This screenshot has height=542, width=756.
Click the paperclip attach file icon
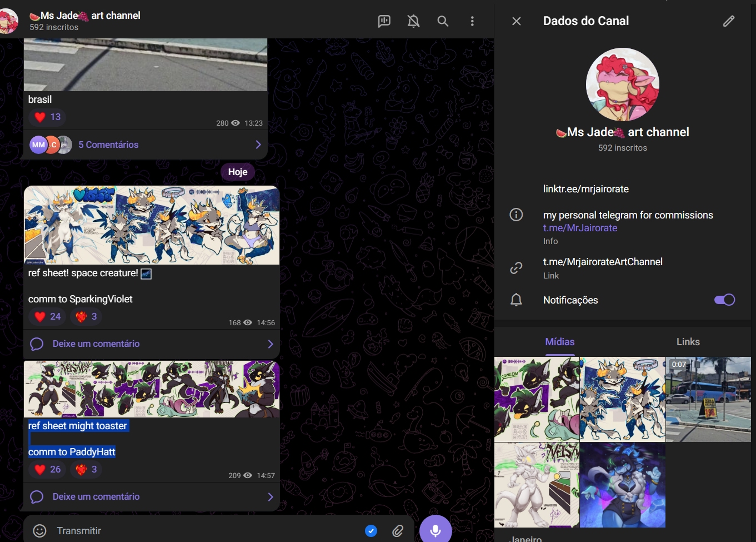click(398, 531)
